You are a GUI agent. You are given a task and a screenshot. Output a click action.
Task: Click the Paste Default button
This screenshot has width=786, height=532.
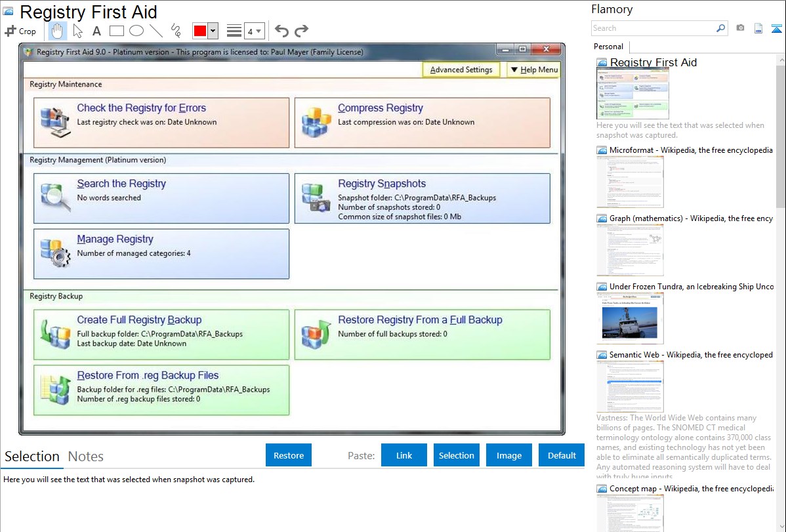click(562, 455)
